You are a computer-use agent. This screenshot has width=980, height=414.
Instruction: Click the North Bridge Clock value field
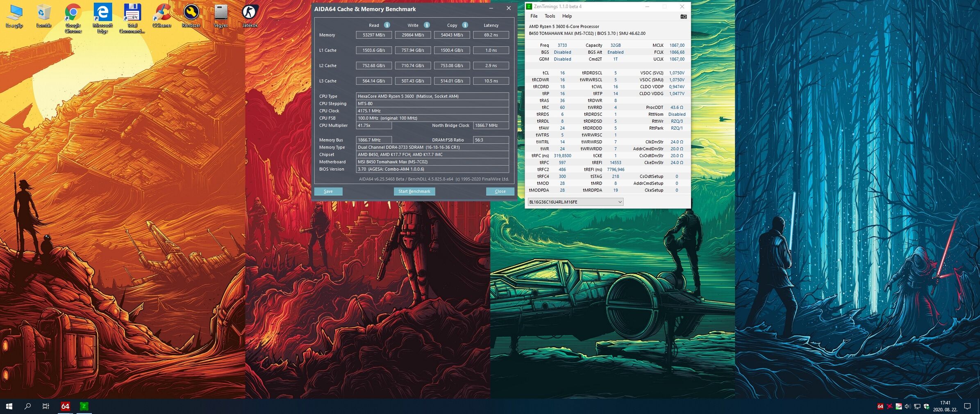pyautogui.click(x=491, y=126)
